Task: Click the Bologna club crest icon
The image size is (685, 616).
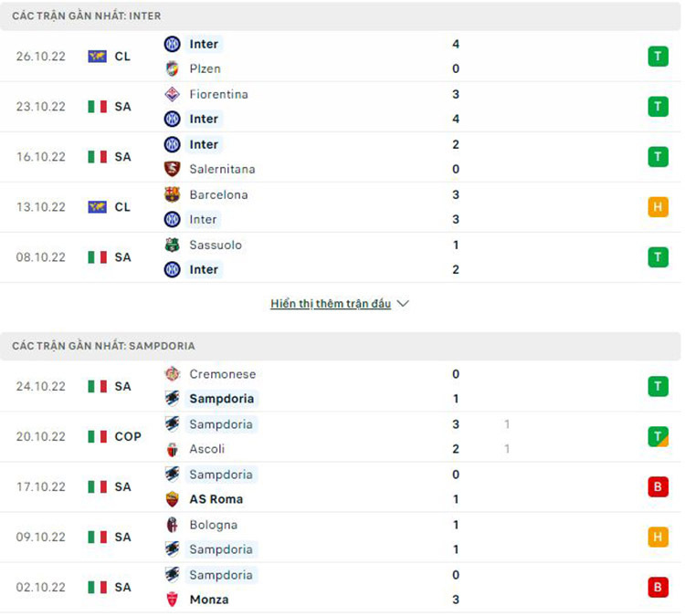Action: [x=172, y=525]
